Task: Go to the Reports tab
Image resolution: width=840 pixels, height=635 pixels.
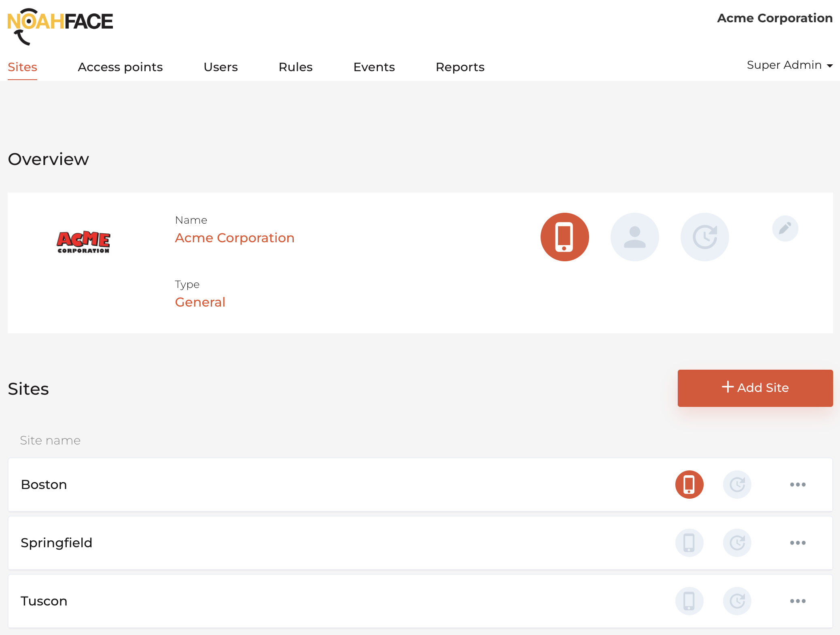Action: (460, 67)
